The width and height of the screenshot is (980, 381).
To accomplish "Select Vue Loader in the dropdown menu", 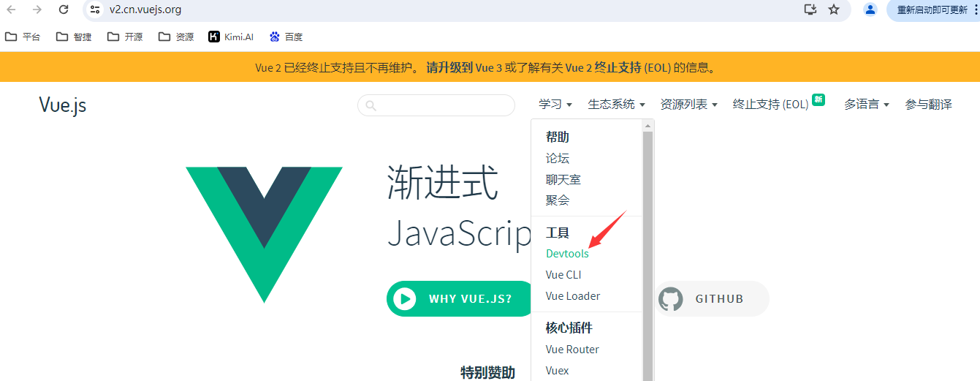I will coord(573,296).
